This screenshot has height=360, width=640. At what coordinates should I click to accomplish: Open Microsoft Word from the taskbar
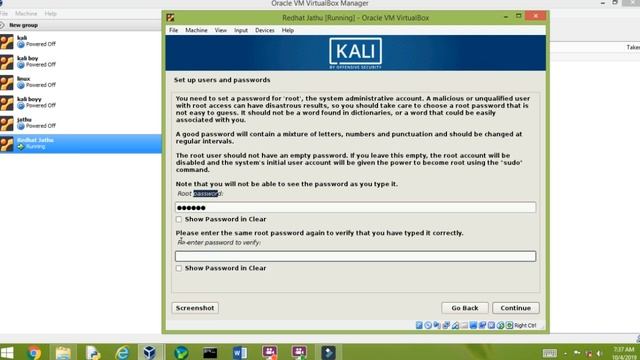[x=240, y=352]
